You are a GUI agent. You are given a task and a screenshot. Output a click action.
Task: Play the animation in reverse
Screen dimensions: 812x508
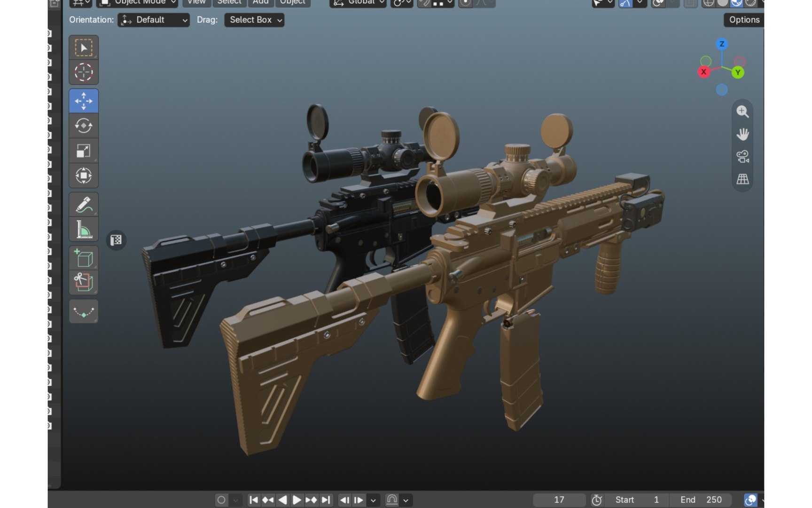pos(282,500)
